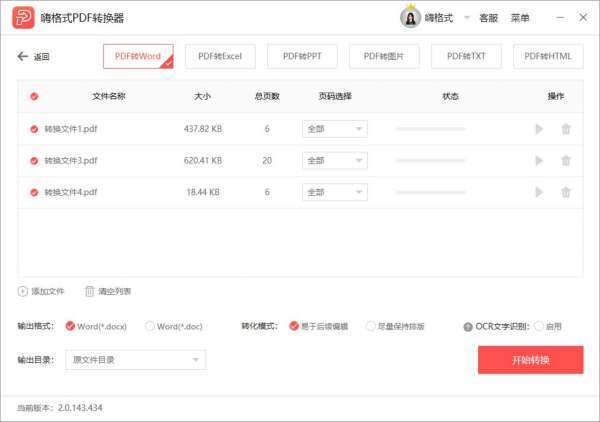
Task: Uncheck the 转换文件1.pdf file checkbox
Action: tap(35, 129)
